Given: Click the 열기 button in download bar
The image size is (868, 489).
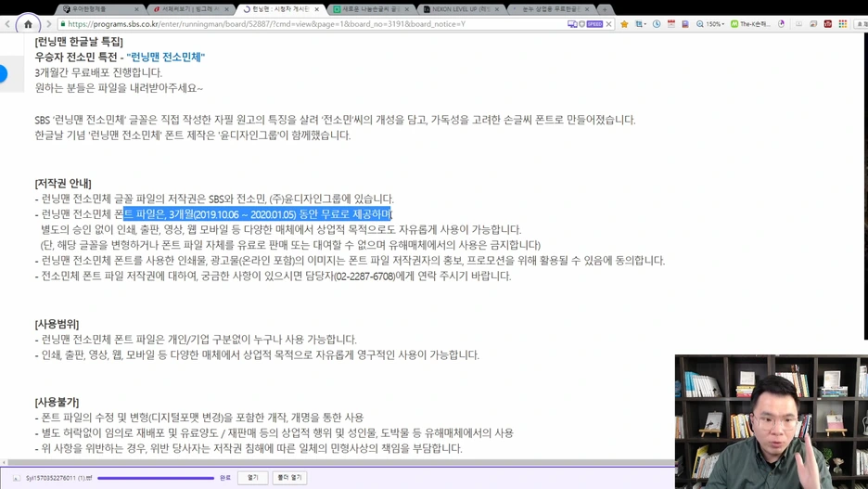Looking at the screenshot, I should point(252,477).
